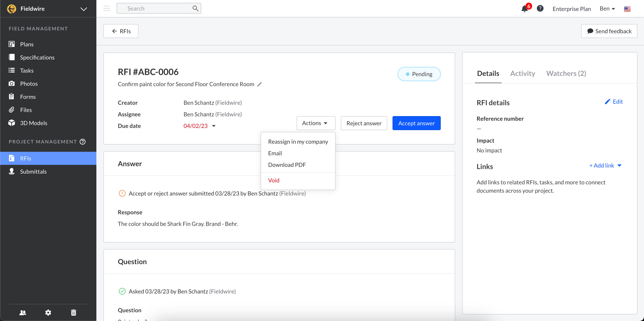Open the people icon in sidebar footer
Image resolution: width=644 pixels, height=321 pixels.
point(23,312)
